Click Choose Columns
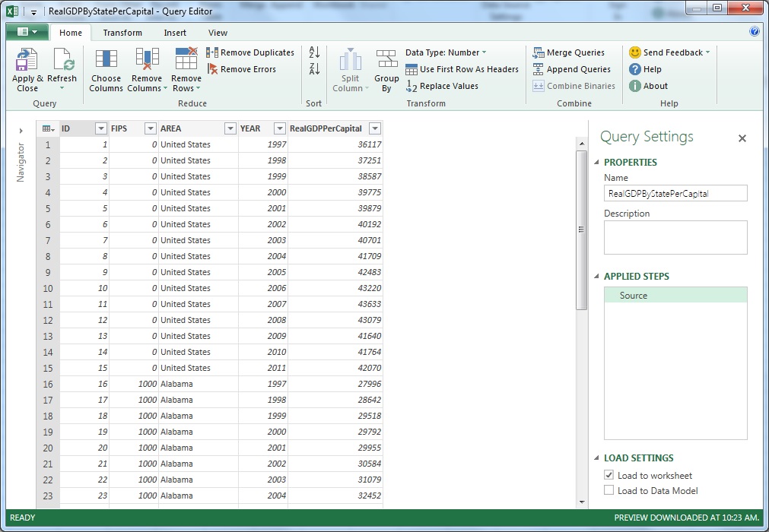The width and height of the screenshot is (769, 532). (106, 68)
